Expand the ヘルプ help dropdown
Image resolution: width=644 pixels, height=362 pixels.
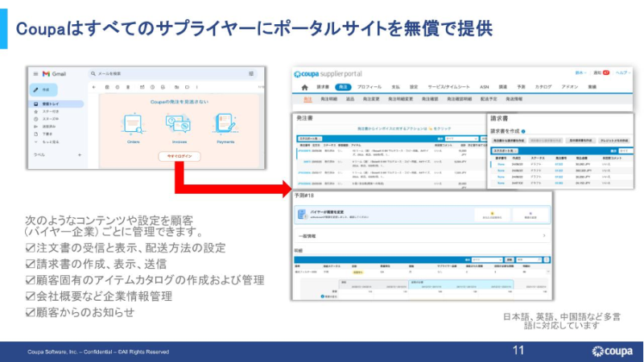point(623,73)
